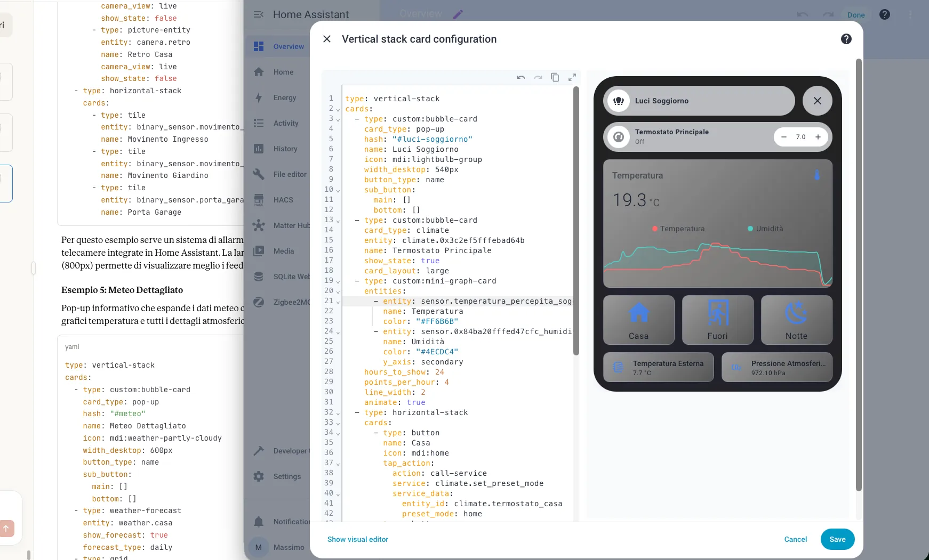Collapse the tap_action block at line 37
Screen dimensions: 929x560
[x=338, y=464]
